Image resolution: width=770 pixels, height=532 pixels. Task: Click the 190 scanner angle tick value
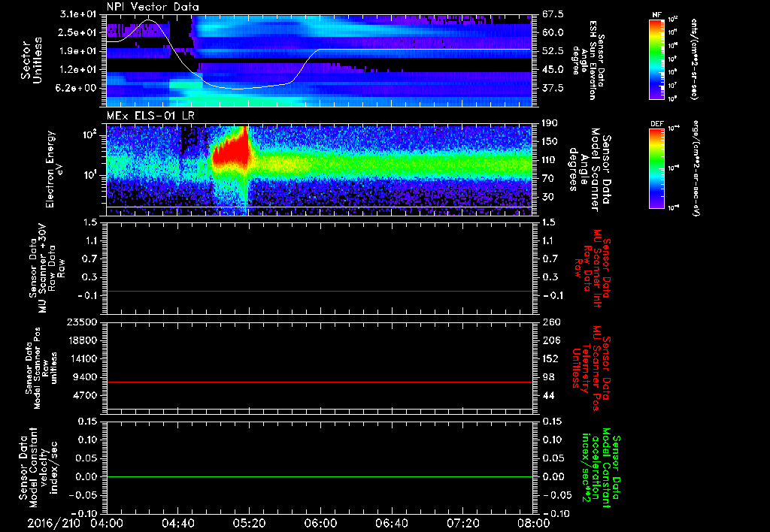tap(551, 123)
